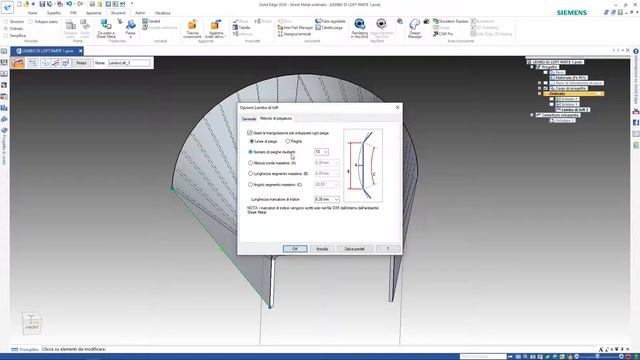This screenshot has width=640, height=360.
Task: Click the Lembo di loft 3 feature node
Action: (x=573, y=110)
